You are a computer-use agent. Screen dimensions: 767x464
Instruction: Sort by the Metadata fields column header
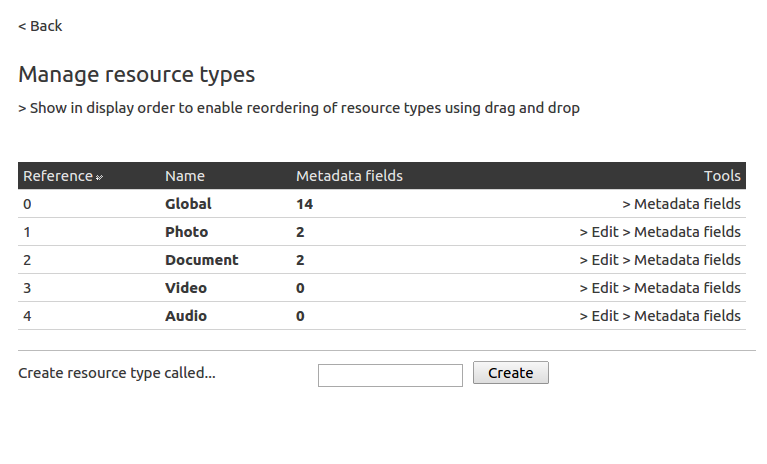(x=349, y=176)
